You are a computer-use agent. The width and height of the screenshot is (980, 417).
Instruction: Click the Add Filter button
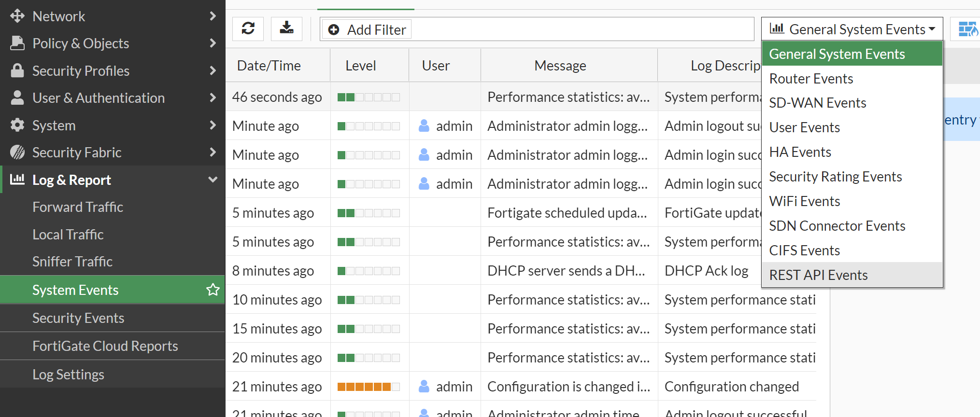pos(367,30)
